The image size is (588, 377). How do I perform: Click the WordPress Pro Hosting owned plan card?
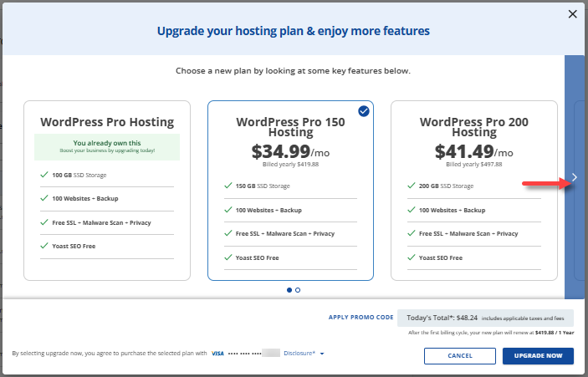pos(107,191)
